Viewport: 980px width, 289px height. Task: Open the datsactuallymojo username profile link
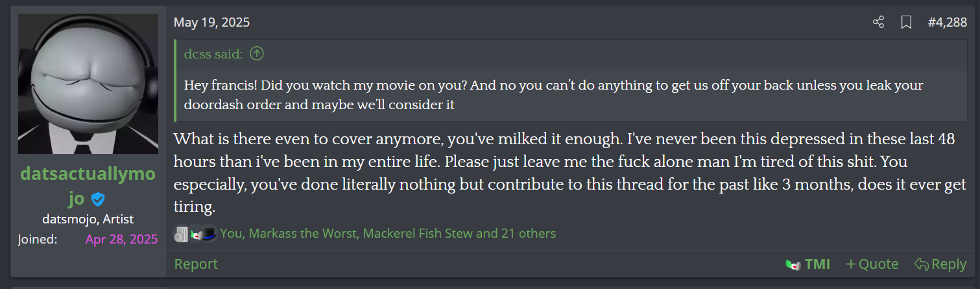pos(88,175)
